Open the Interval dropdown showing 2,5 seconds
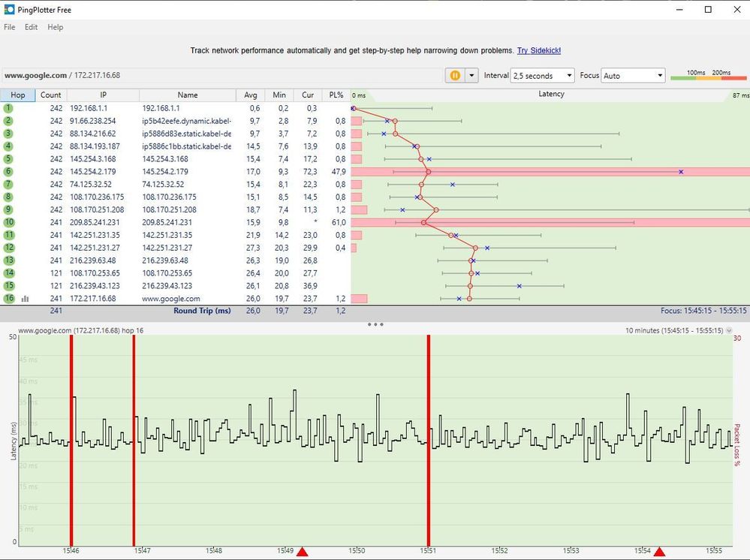 pyautogui.click(x=542, y=76)
